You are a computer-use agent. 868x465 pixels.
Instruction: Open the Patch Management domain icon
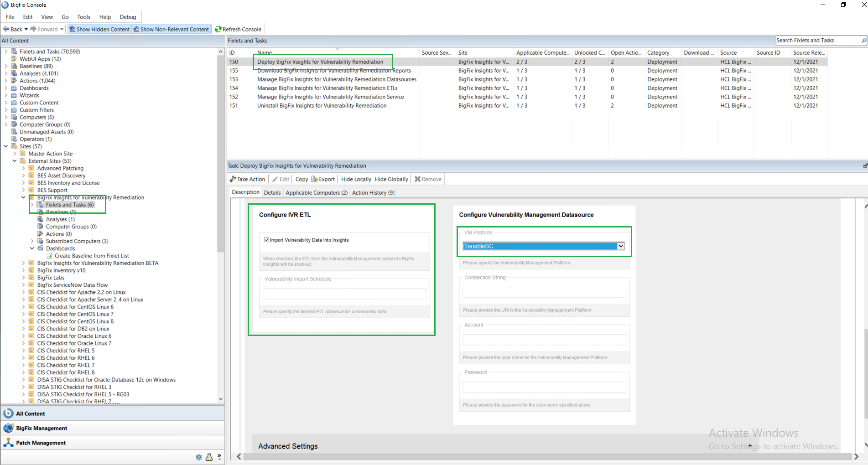coord(8,443)
